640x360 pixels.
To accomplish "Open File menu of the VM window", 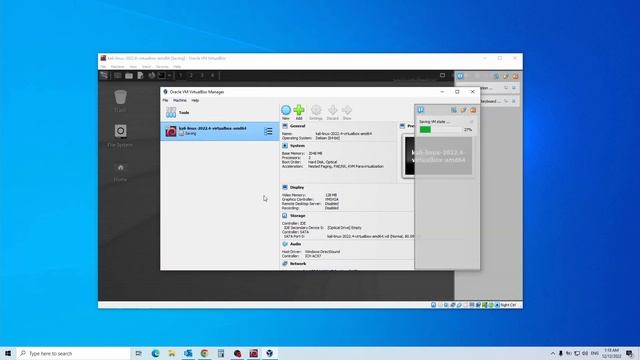I will (103, 67).
